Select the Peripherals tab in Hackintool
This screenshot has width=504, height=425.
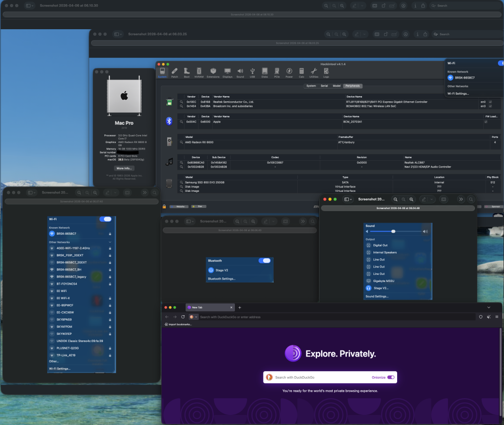[x=353, y=86]
